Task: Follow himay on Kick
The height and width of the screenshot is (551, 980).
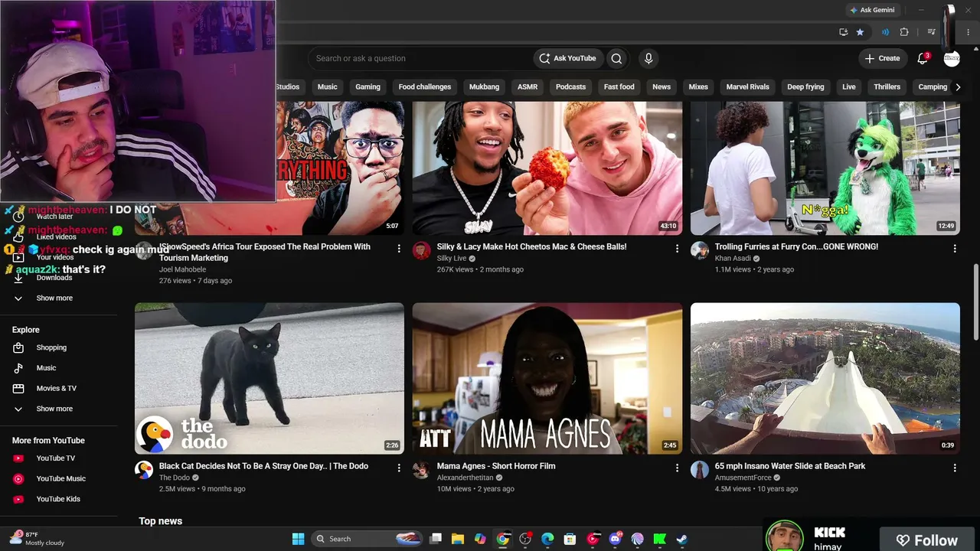Action: (x=927, y=540)
